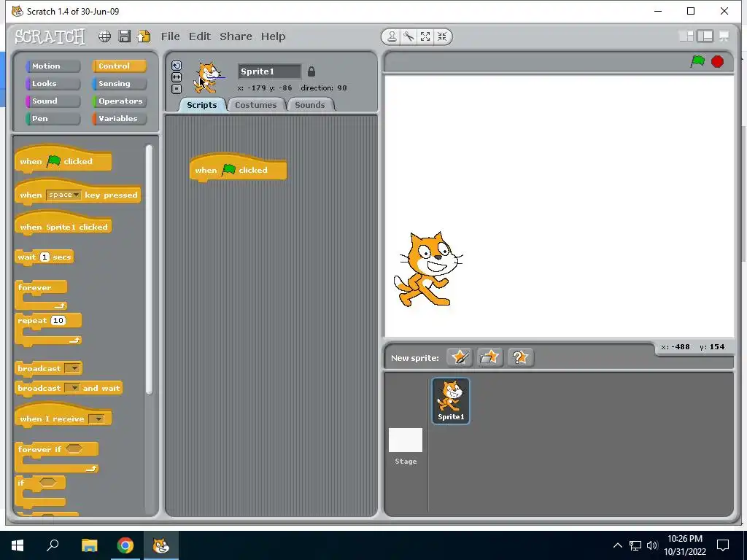This screenshot has width=747, height=560.
Task: Open the Share menu
Action: (x=236, y=36)
